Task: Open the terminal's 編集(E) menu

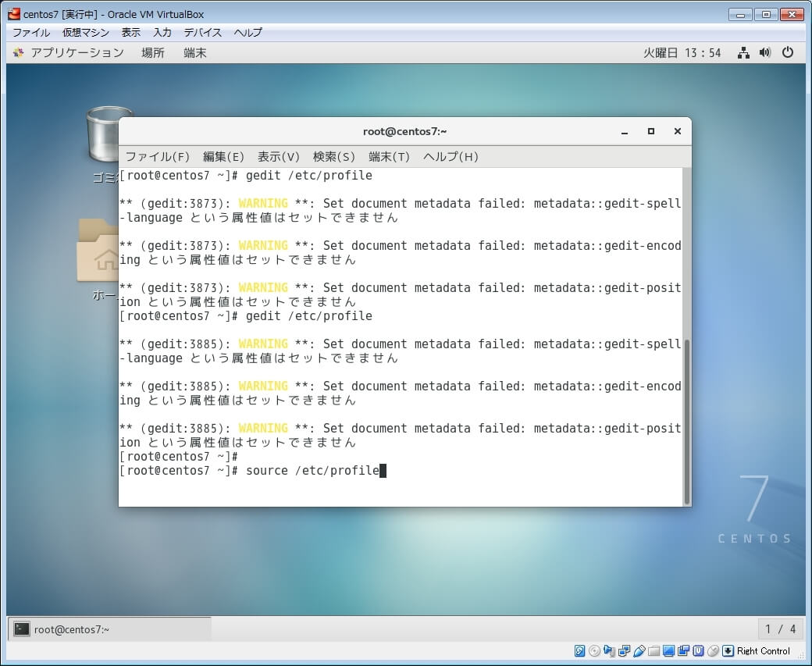Action: coord(223,156)
